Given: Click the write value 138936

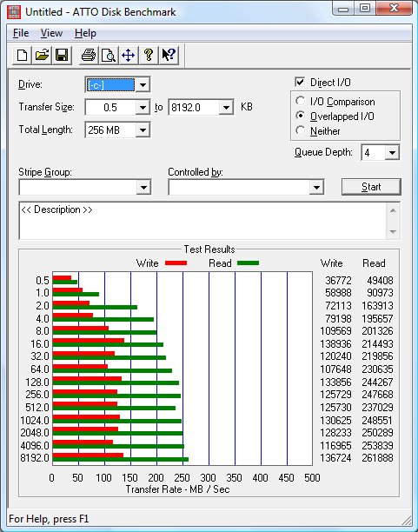Looking at the screenshot, I should pos(336,344).
